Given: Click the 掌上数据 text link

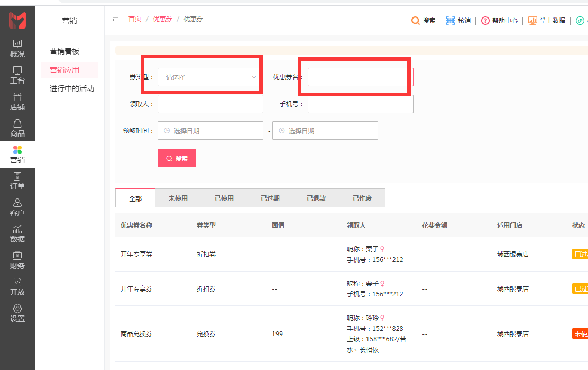Looking at the screenshot, I should [553, 20].
